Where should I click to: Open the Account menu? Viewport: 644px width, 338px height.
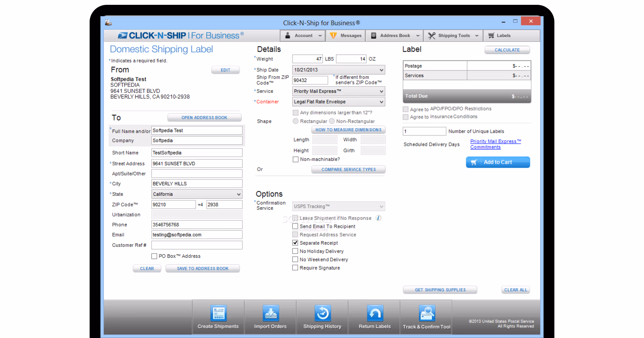pyautogui.click(x=303, y=35)
